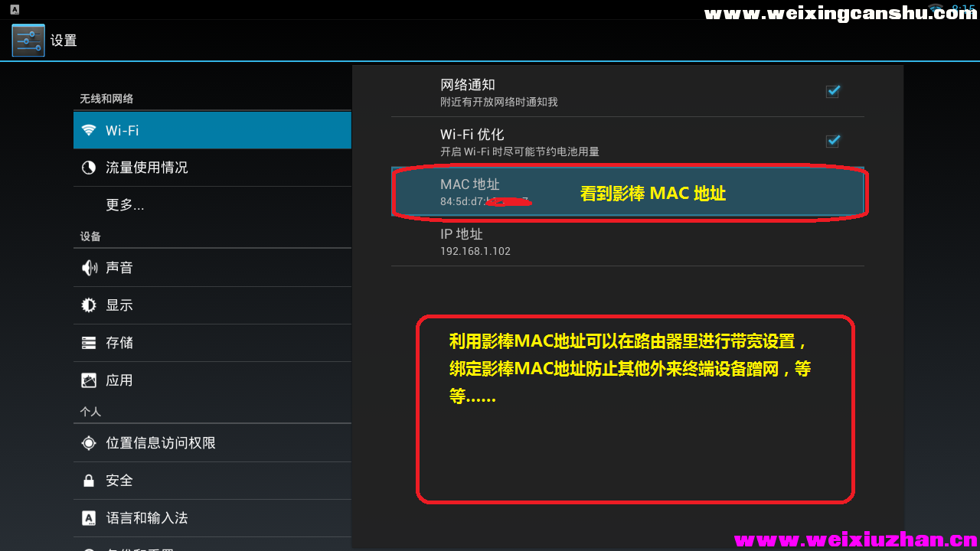This screenshot has width=980, height=551.
Task: Tap the lock icon for security
Action: pos(89,481)
